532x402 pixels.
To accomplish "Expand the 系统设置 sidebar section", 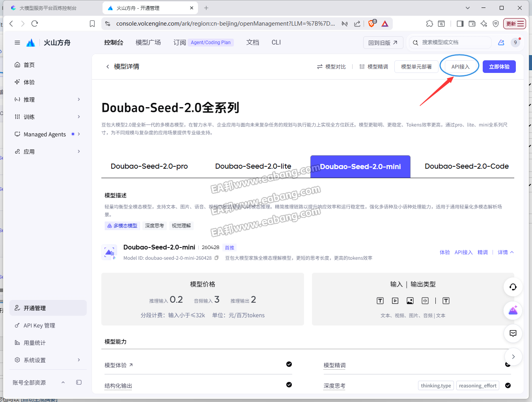I will click(48, 360).
